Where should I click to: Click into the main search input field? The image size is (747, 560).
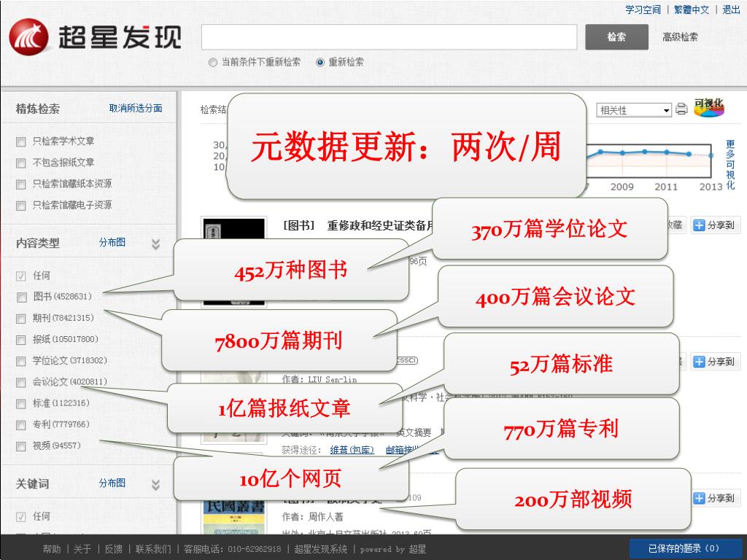390,36
